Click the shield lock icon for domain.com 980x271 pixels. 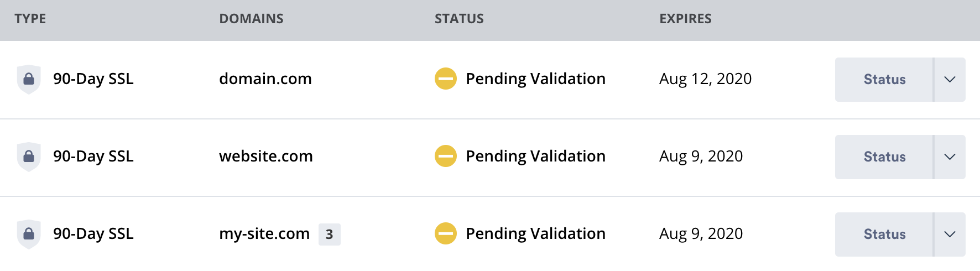tap(29, 79)
